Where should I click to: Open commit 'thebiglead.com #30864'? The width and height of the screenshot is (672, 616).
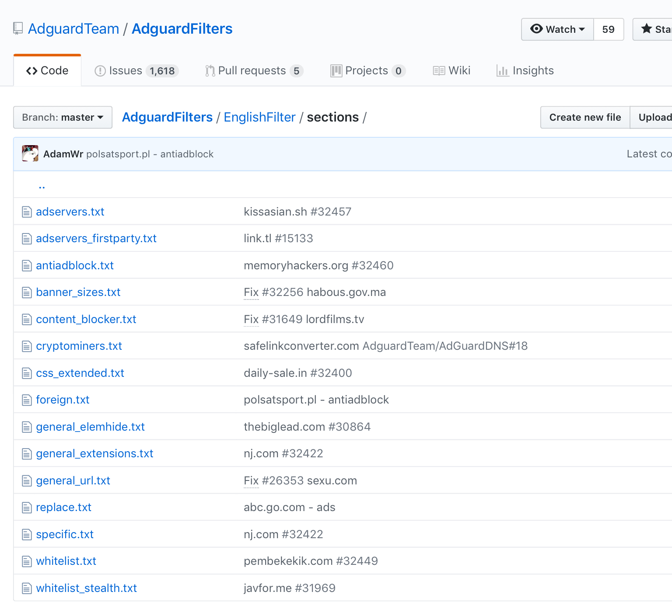point(307,427)
